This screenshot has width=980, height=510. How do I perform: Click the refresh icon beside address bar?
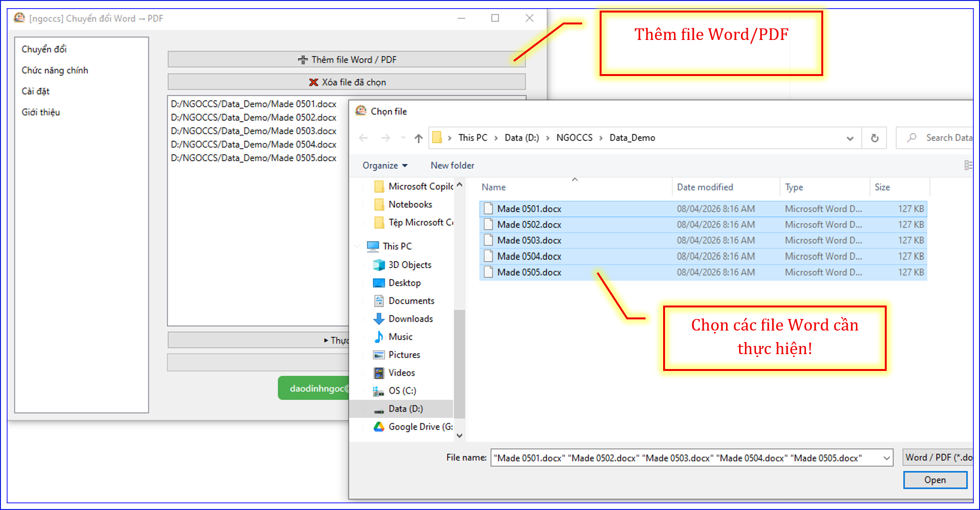coord(875,139)
